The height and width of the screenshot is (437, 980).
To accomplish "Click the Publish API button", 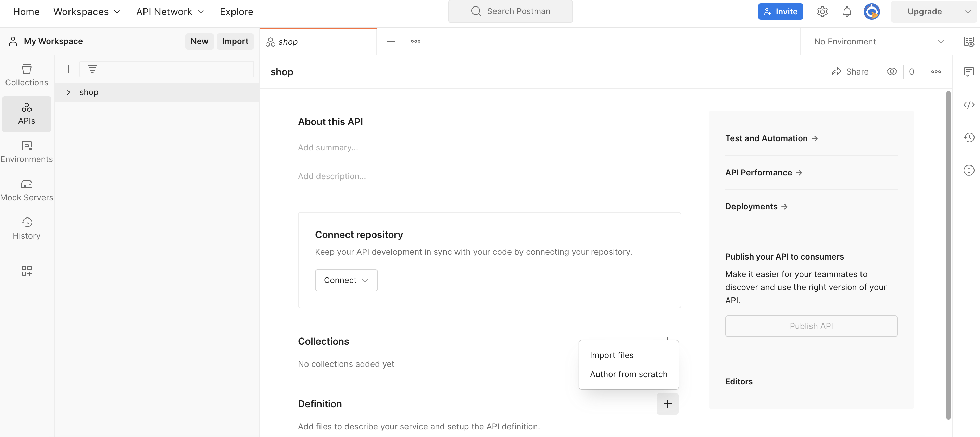I will [811, 326].
